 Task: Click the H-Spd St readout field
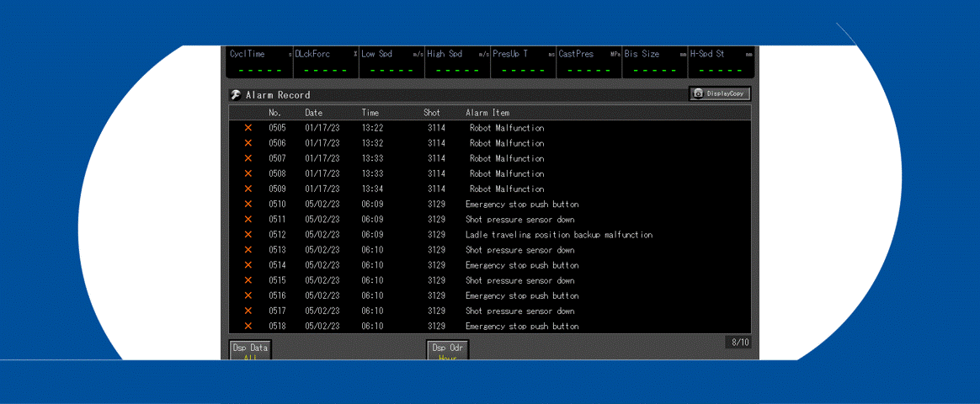coord(721,62)
